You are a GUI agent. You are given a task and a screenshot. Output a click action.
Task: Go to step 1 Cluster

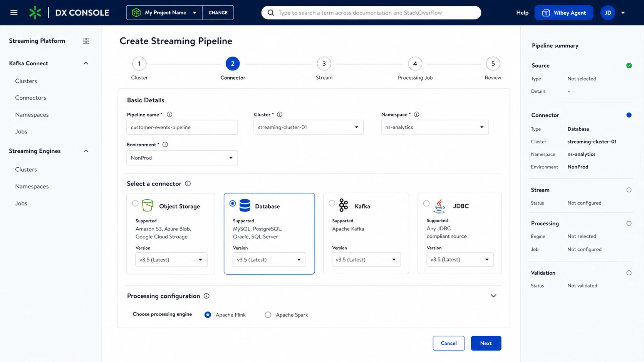139,64
